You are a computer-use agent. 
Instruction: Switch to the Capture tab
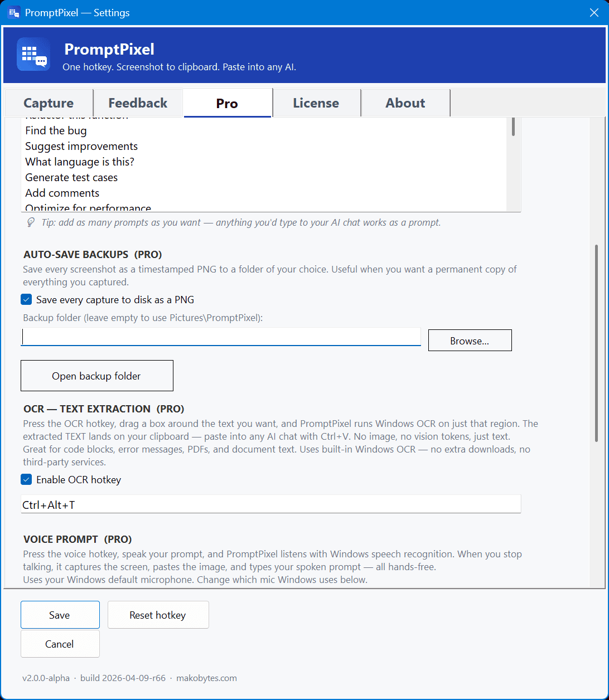pyautogui.click(x=48, y=103)
